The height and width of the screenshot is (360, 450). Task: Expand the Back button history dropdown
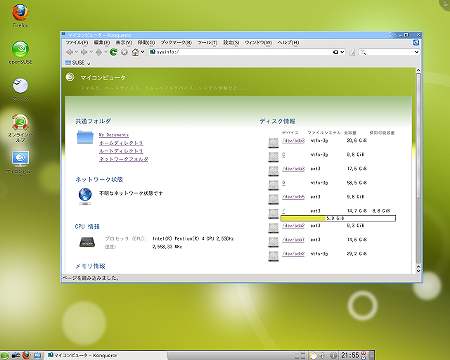(76, 52)
